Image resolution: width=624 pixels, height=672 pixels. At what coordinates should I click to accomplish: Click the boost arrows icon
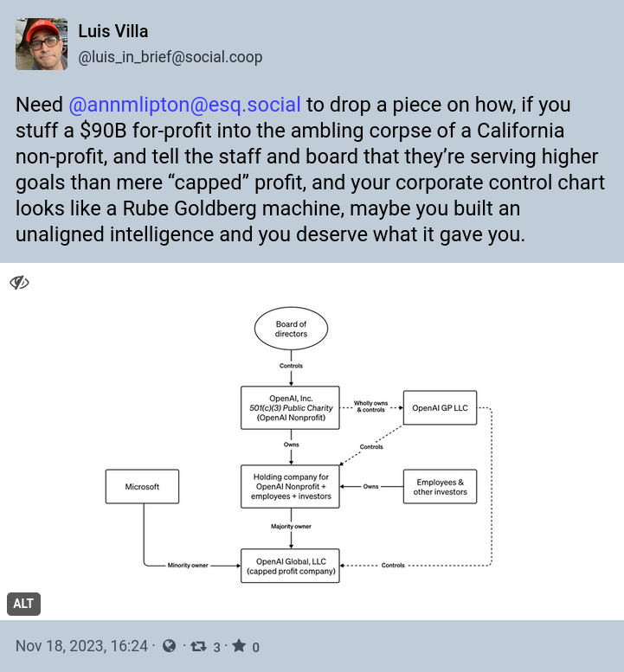click(198, 646)
